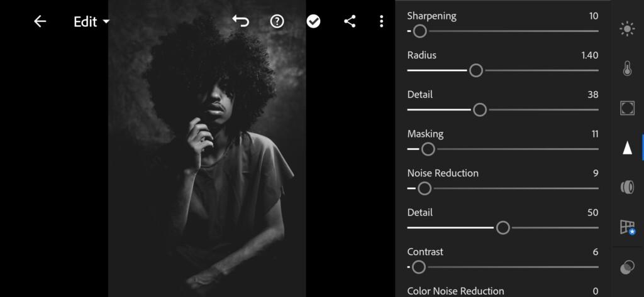Click the Radius value 1.40
The height and width of the screenshot is (297, 644).
click(590, 55)
